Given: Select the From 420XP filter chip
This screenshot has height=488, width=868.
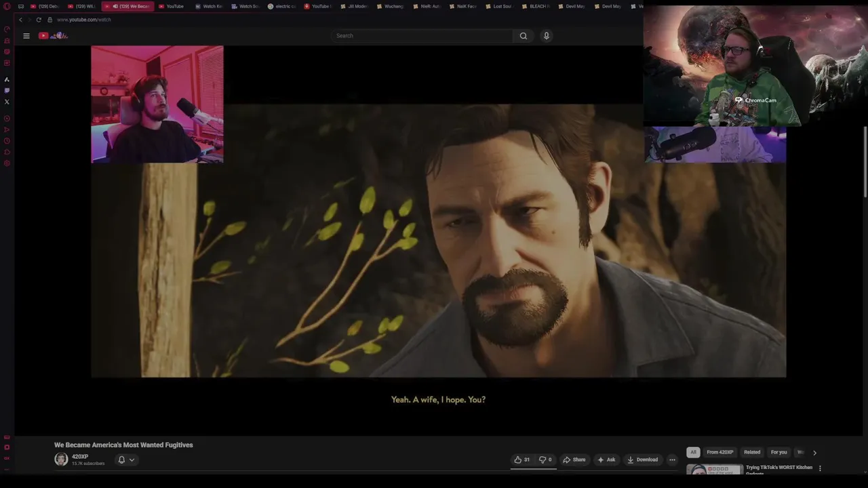Looking at the screenshot, I should pyautogui.click(x=720, y=452).
